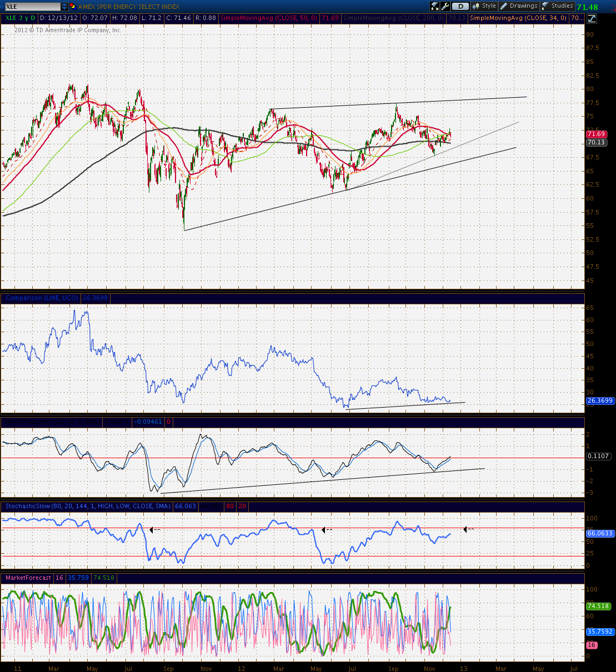
Task: Click the pink 16 MarketForecast axis bubble
Action: point(592,645)
